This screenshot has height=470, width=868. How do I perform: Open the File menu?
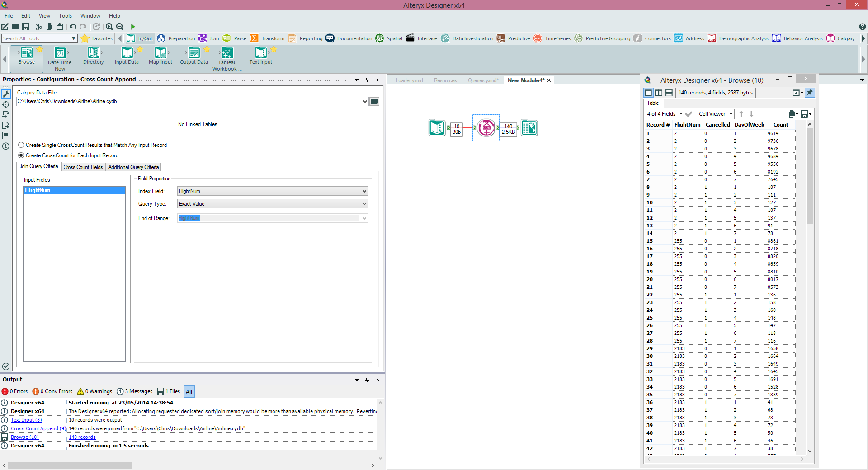click(9, 16)
